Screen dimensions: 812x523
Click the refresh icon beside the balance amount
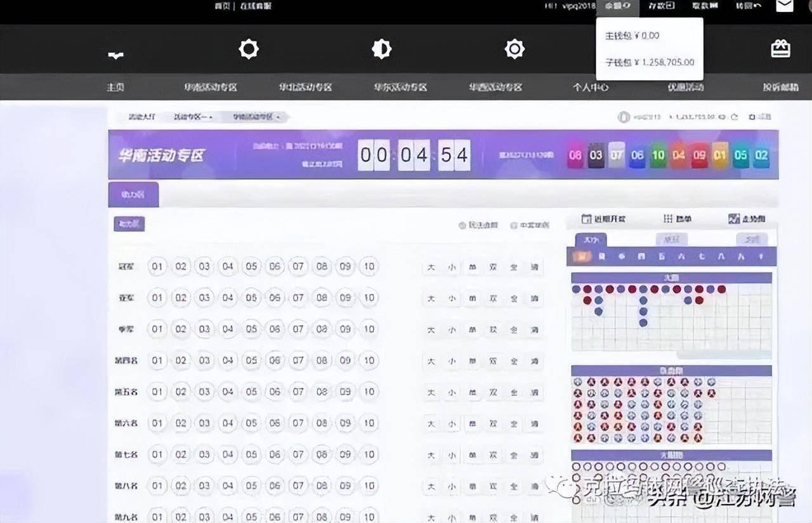tap(735, 117)
